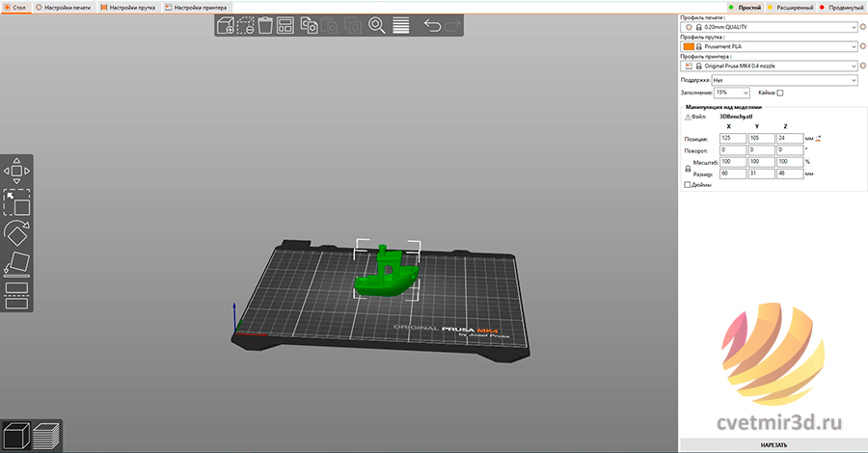Click the Поворот Y input field
The height and width of the screenshot is (453, 868).
click(x=761, y=150)
